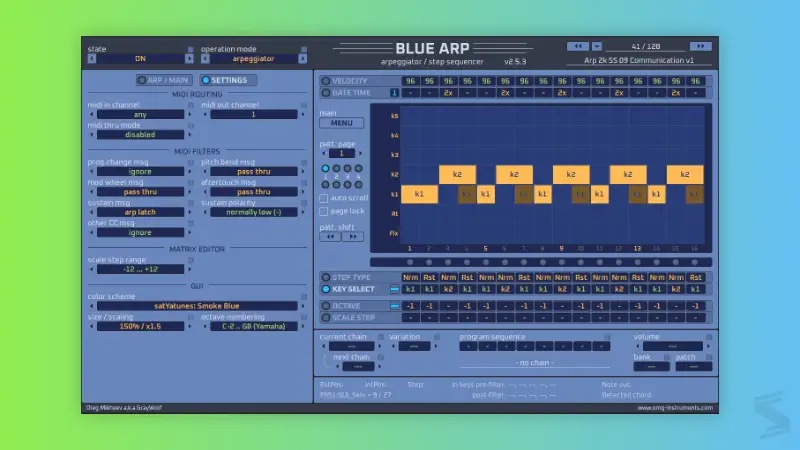Open octave numbering 'C-2 .. G8 (Yamaha)' selector

pyautogui.click(x=254, y=327)
